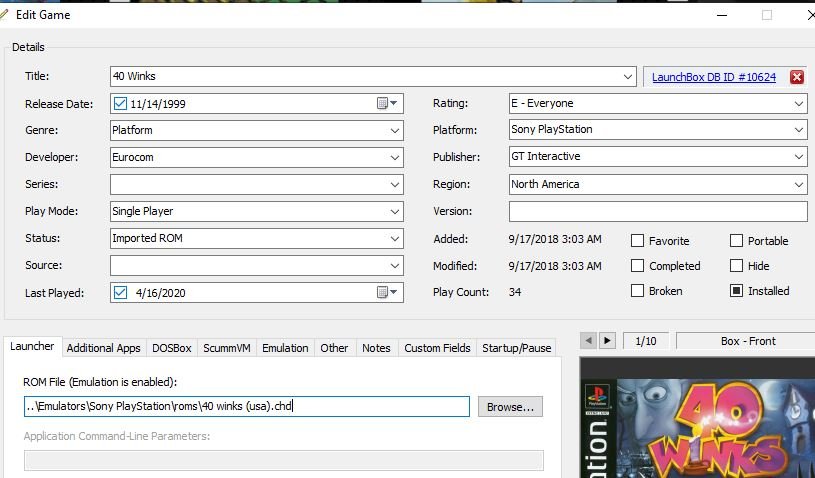Click the pencil icon in the Edit Game title bar

pyautogui.click(x=4, y=15)
